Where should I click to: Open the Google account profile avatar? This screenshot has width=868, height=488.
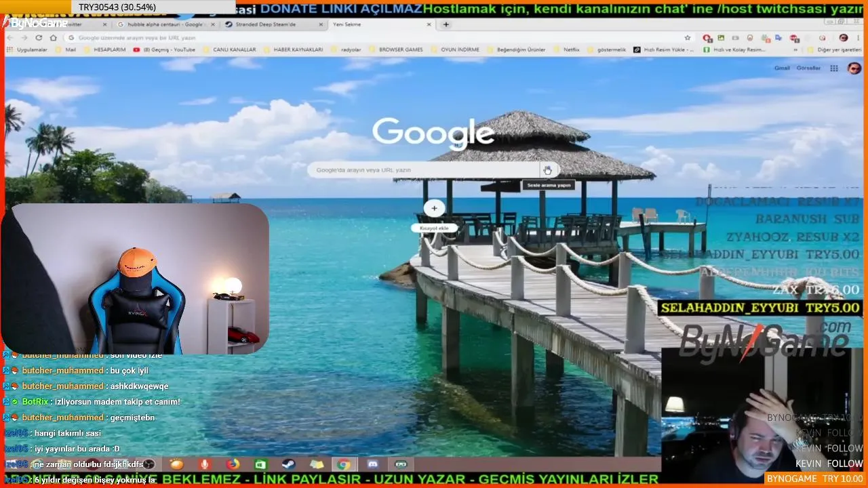click(854, 68)
